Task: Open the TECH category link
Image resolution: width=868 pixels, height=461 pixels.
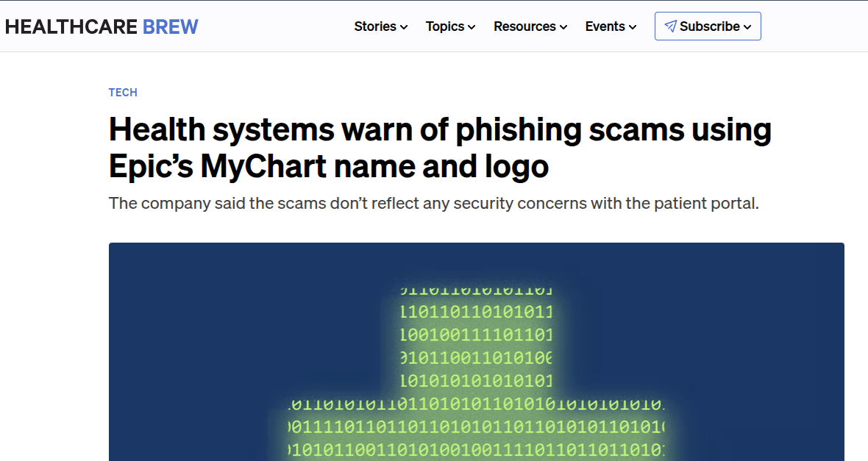Action: pyautogui.click(x=123, y=93)
